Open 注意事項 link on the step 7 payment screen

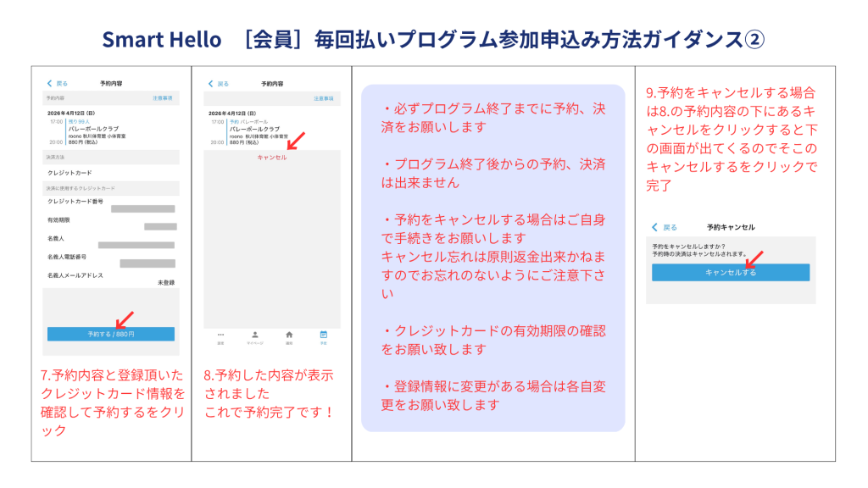click(x=162, y=98)
